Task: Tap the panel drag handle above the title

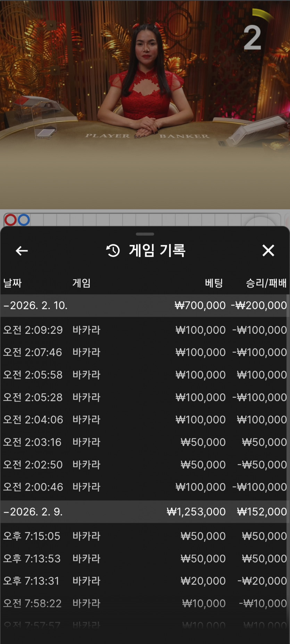Action: tap(145, 234)
